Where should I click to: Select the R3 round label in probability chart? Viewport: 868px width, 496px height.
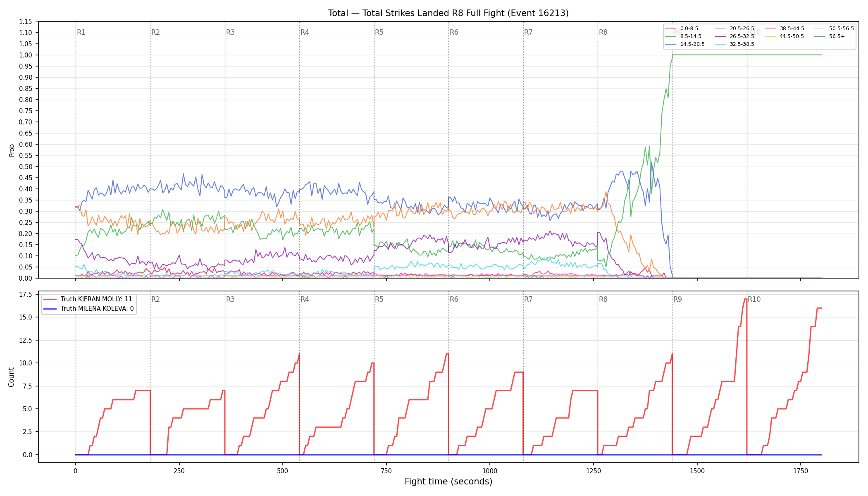(x=230, y=32)
